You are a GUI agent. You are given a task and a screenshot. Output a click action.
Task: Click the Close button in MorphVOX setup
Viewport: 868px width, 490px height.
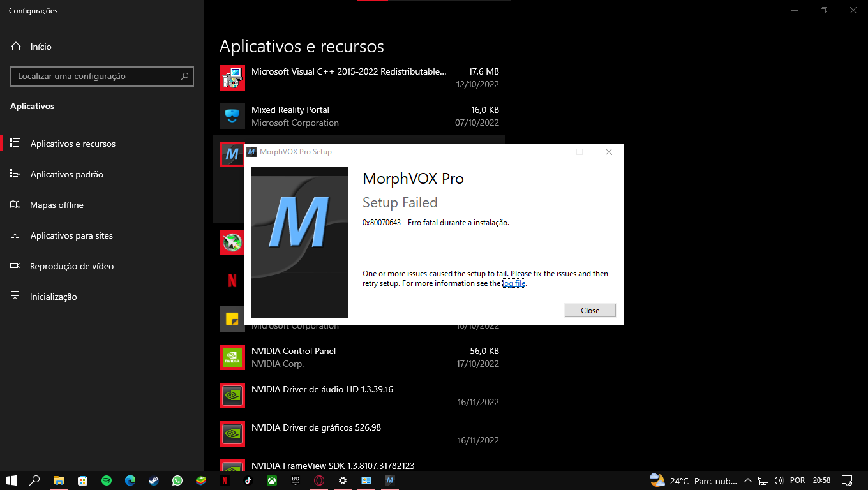coord(590,310)
